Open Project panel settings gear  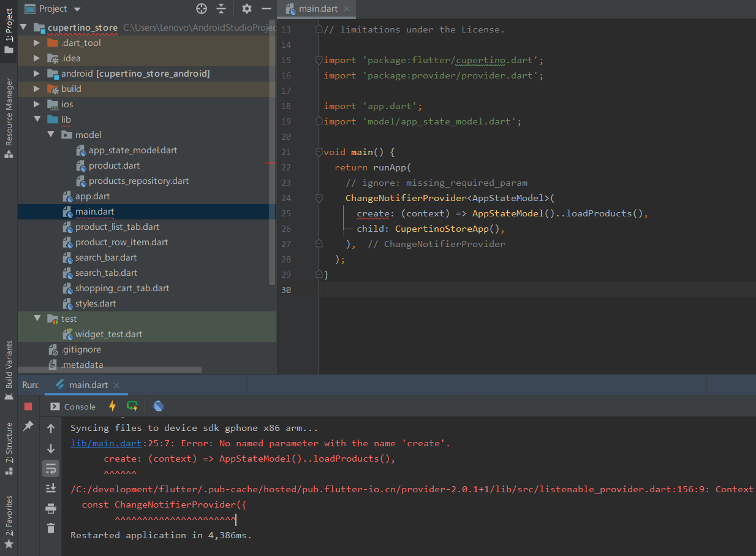click(x=246, y=9)
